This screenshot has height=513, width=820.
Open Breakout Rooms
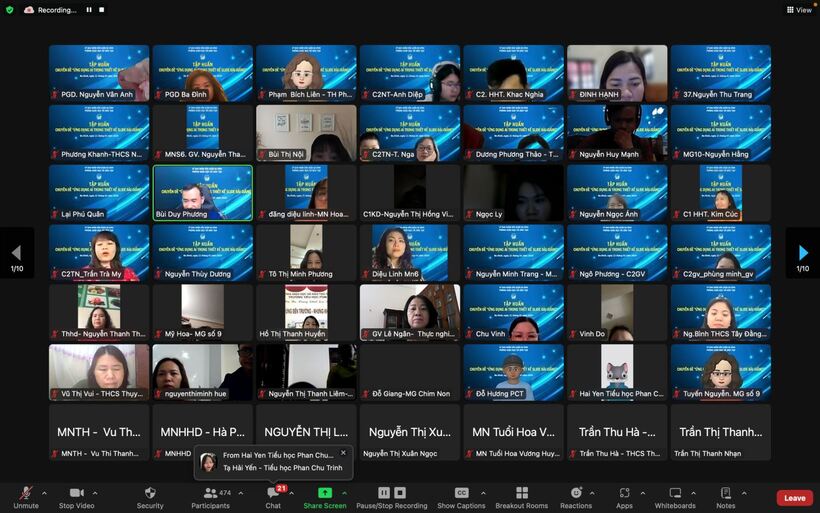tap(522, 496)
